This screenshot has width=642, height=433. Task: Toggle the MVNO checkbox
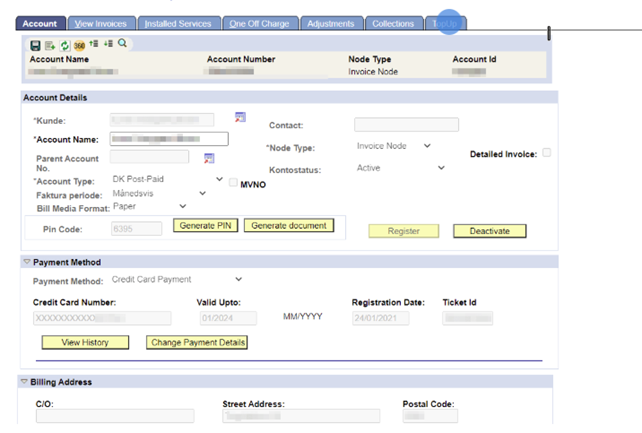[x=233, y=183]
